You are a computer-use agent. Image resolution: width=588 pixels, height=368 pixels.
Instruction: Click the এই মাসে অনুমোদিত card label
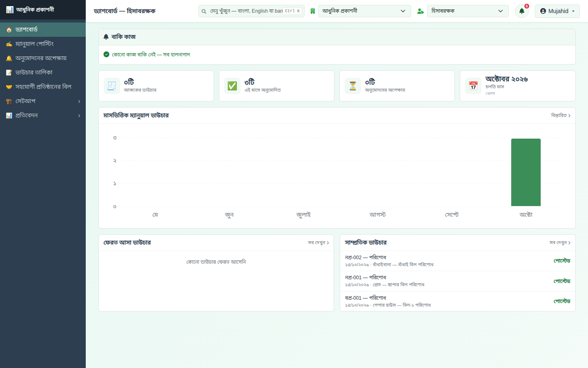pyautogui.click(x=263, y=90)
